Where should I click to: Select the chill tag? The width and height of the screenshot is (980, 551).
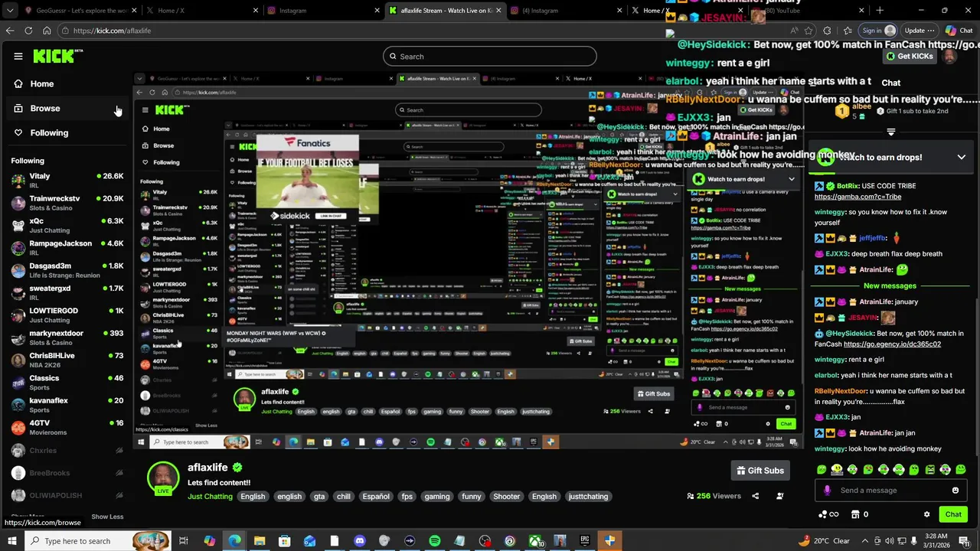click(x=344, y=497)
